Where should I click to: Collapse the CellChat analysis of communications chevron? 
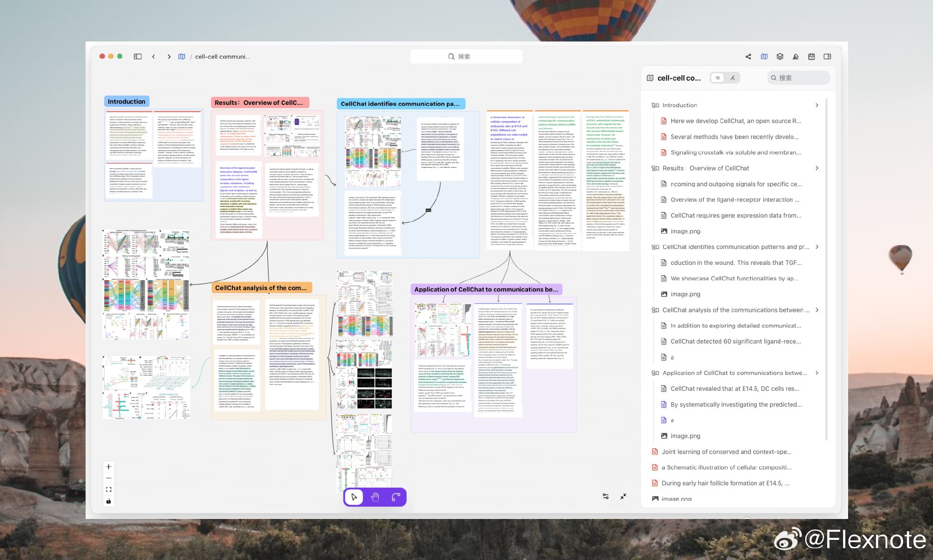817,310
